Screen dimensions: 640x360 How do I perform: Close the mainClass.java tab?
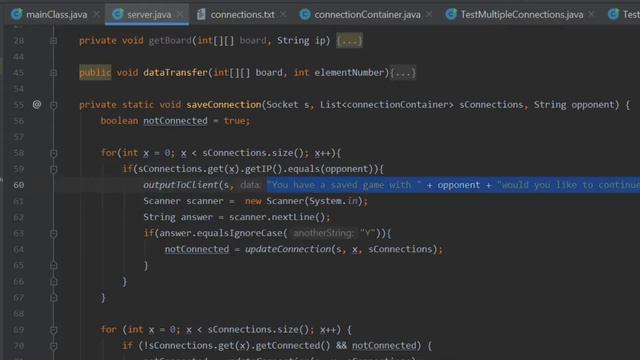click(97, 14)
